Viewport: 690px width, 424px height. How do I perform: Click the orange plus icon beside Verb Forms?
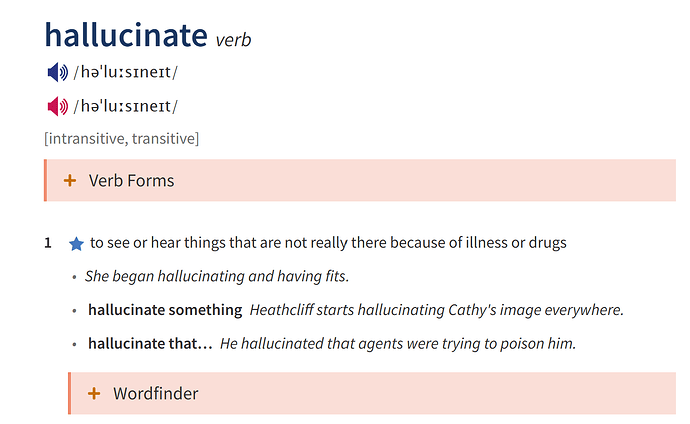(70, 180)
